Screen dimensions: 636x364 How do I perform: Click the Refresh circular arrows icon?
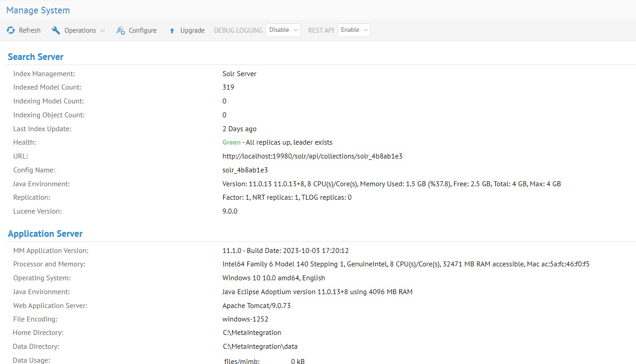point(11,30)
